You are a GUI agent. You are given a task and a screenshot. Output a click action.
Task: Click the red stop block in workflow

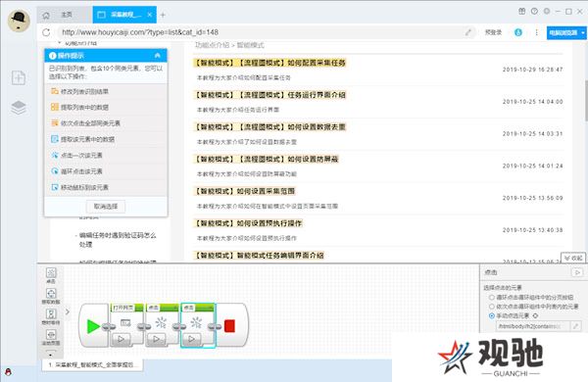coord(230,326)
